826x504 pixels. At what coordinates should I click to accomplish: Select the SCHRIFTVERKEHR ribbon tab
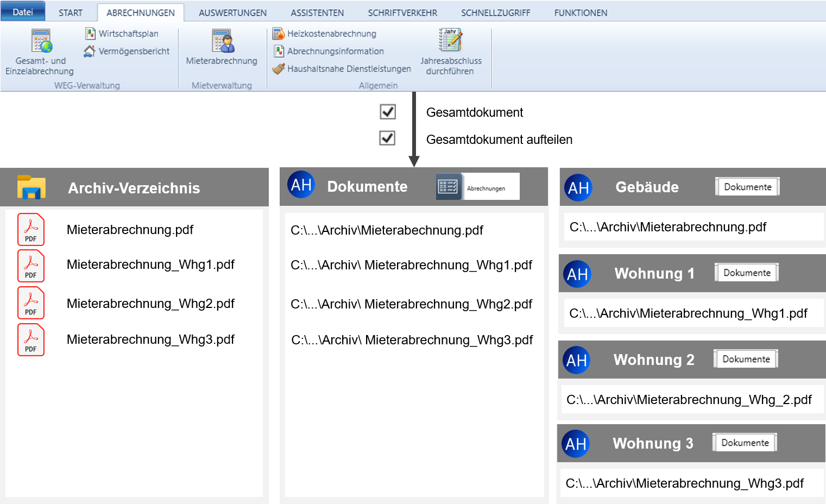[402, 12]
